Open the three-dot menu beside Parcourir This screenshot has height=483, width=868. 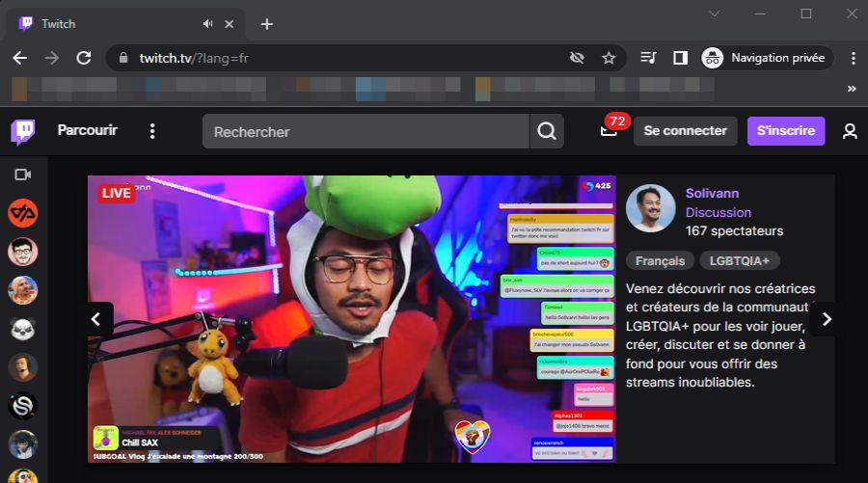pyautogui.click(x=152, y=131)
